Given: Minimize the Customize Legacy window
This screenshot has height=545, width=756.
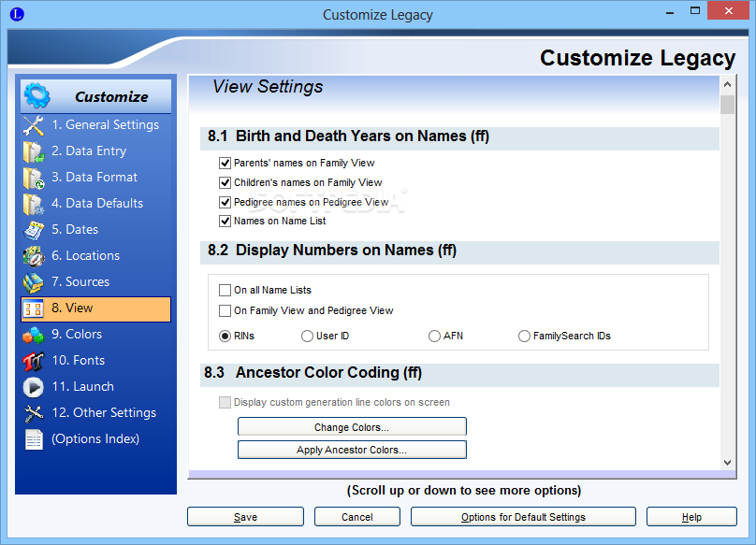Looking at the screenshot, I should pyautogui.click(x=670, y=11).
